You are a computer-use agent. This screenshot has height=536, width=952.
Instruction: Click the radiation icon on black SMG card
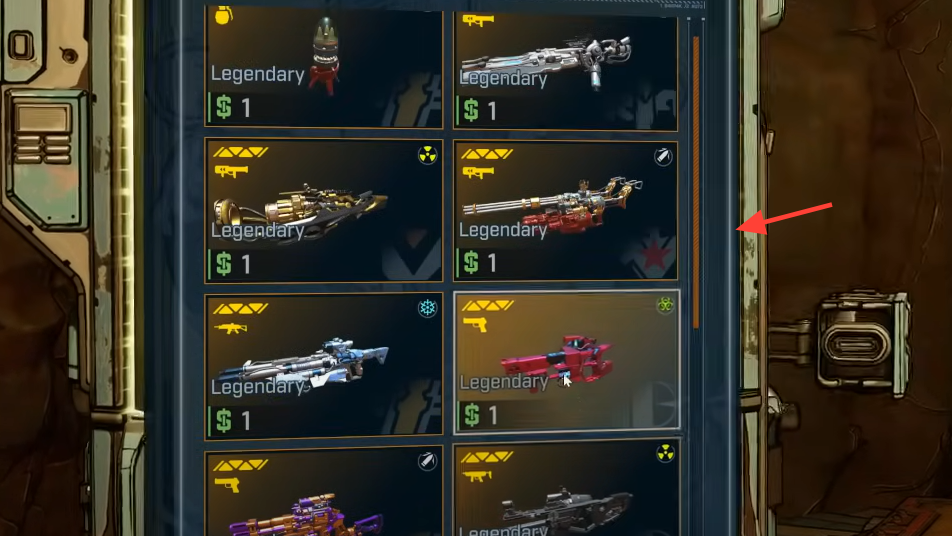665,453
